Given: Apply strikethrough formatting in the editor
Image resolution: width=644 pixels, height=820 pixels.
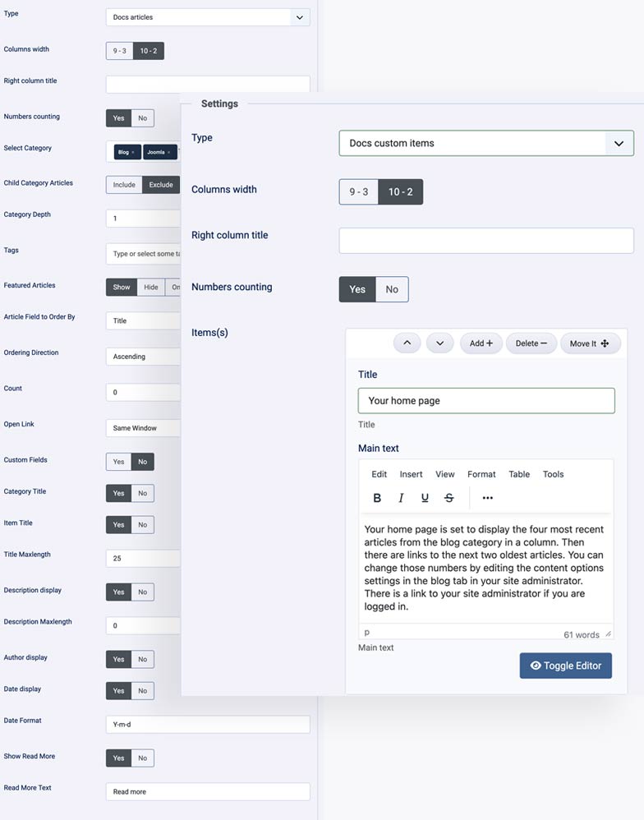Looking at the screenshot, I should coord(448,497).
